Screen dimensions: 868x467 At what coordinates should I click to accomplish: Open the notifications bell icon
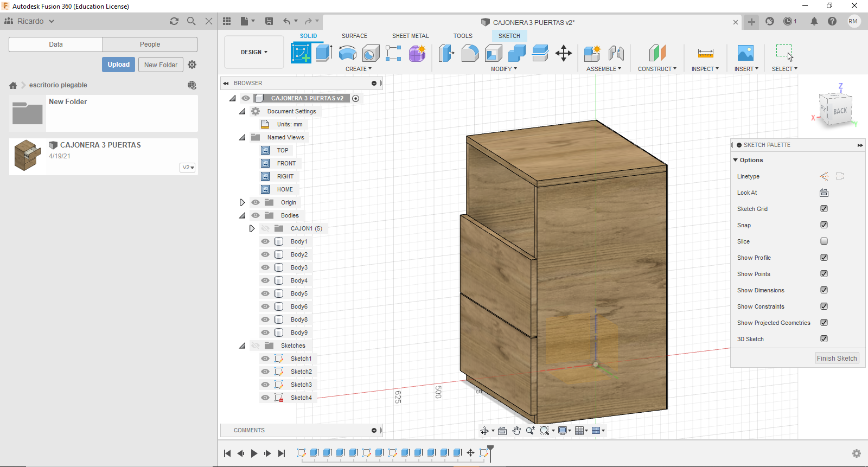tap(814, 21)
